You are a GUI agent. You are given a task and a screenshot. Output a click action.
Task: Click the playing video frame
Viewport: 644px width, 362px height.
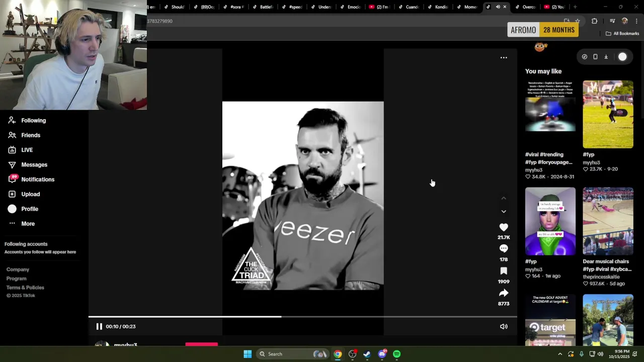click(303, 196)
